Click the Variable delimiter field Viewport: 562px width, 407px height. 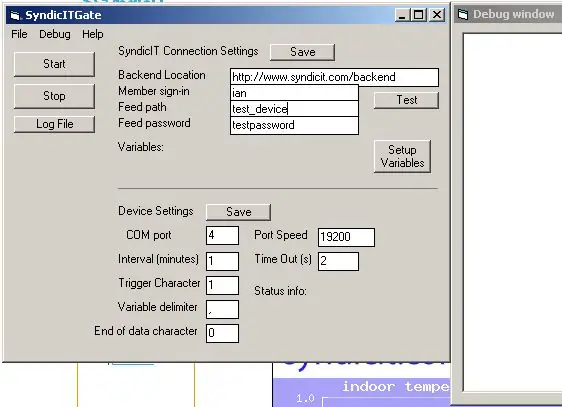(222, 310)
